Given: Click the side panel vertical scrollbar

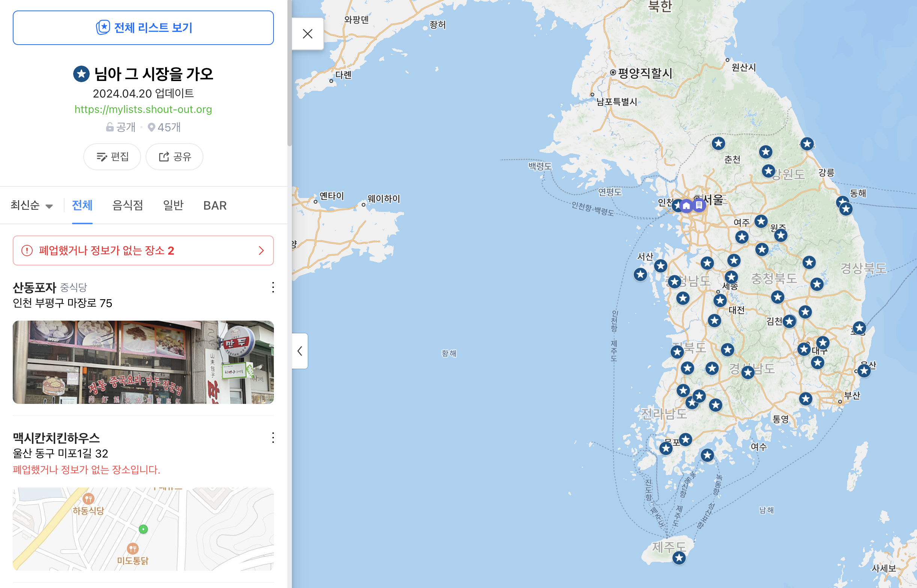Looking at the screenshot, I should tap(290, 72).
